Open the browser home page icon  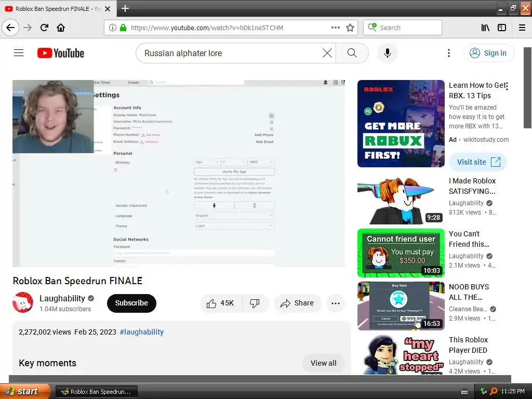point(61,28)
